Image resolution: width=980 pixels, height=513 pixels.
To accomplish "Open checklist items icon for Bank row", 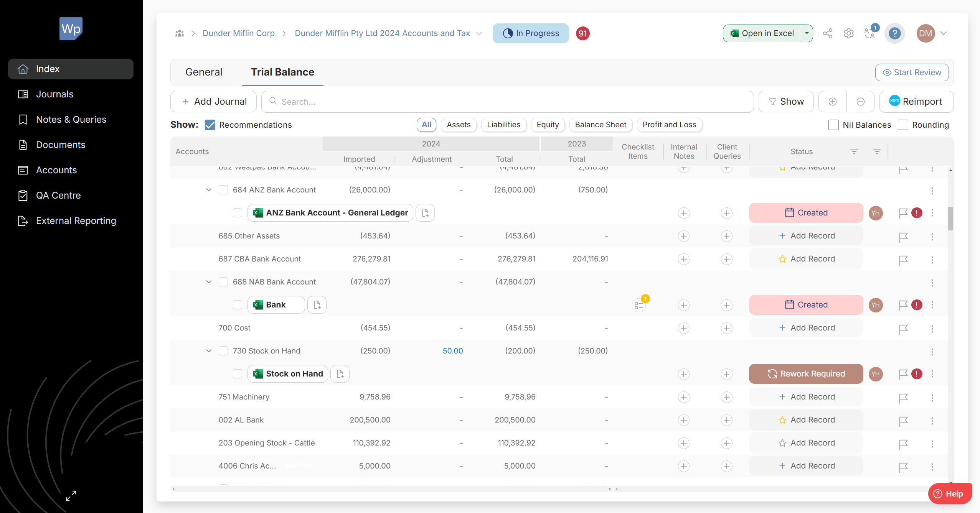I will coord(639,306).
